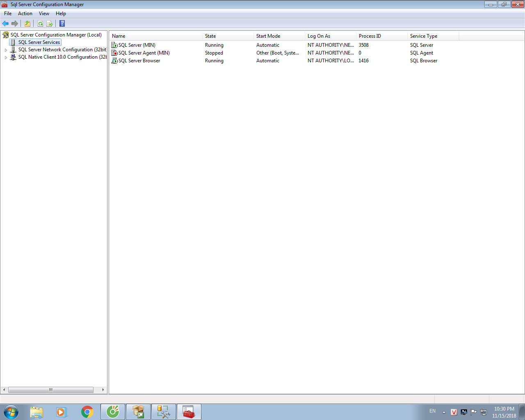525x420 pixels.
Task: Select SQL Server Network Configuration label
Action: 62,50
